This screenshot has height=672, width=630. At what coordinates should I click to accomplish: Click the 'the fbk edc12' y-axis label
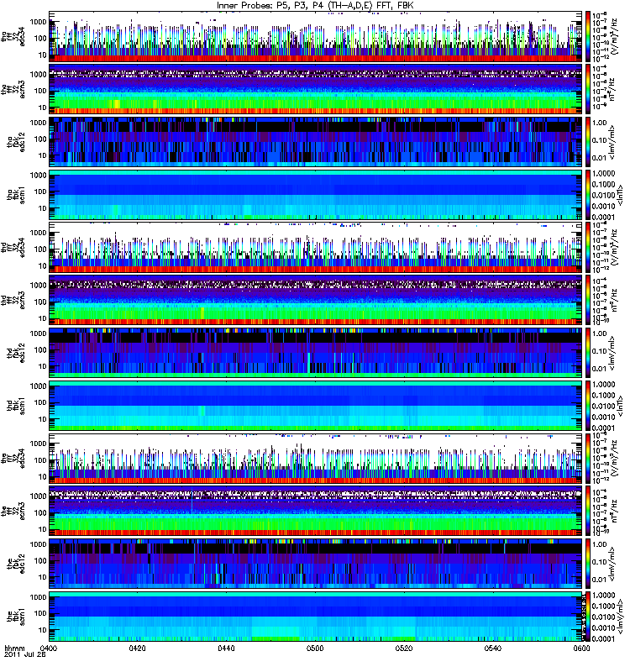tap(16, 564)
